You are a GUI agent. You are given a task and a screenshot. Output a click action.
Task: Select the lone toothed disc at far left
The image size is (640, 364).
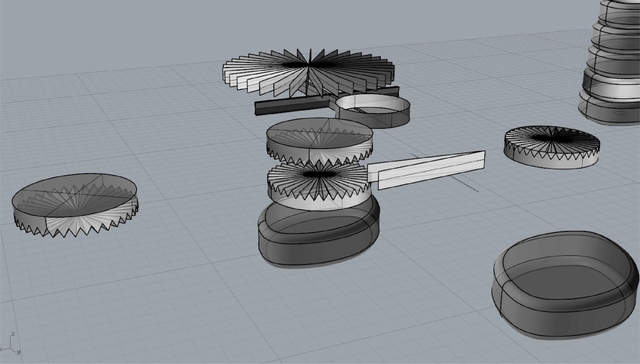tap(75, 205)
